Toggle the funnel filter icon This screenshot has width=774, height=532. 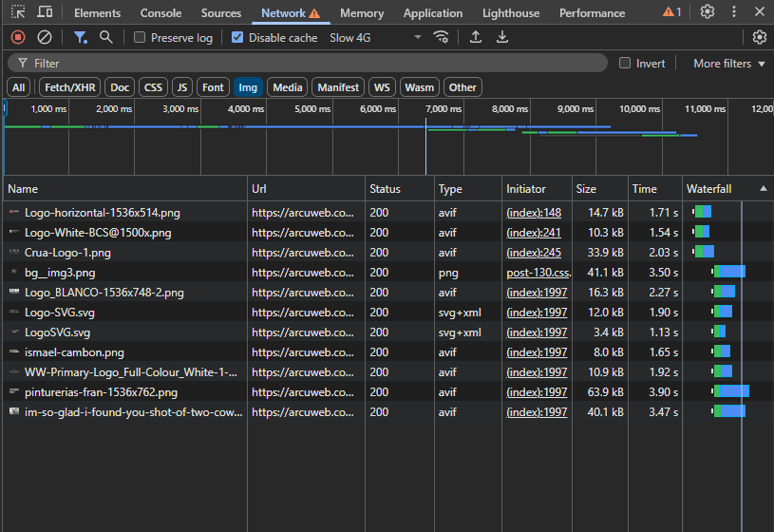tap(81, 37)
